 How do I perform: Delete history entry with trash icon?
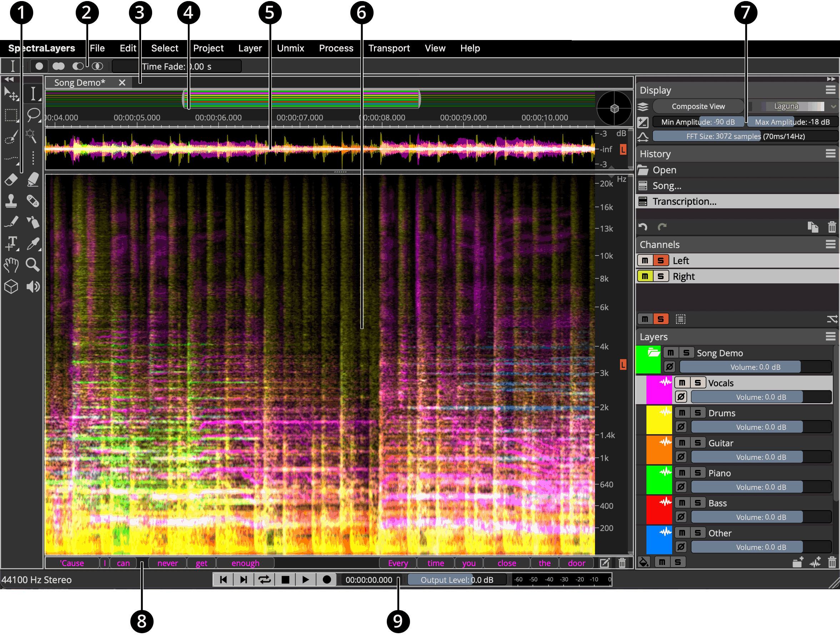tap(832, 227)
